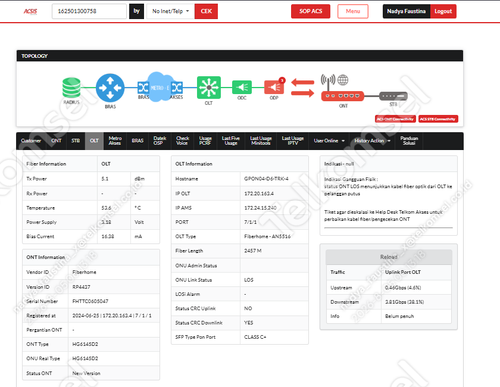
Task: Click the black by button
Action: tap(136, 11)
